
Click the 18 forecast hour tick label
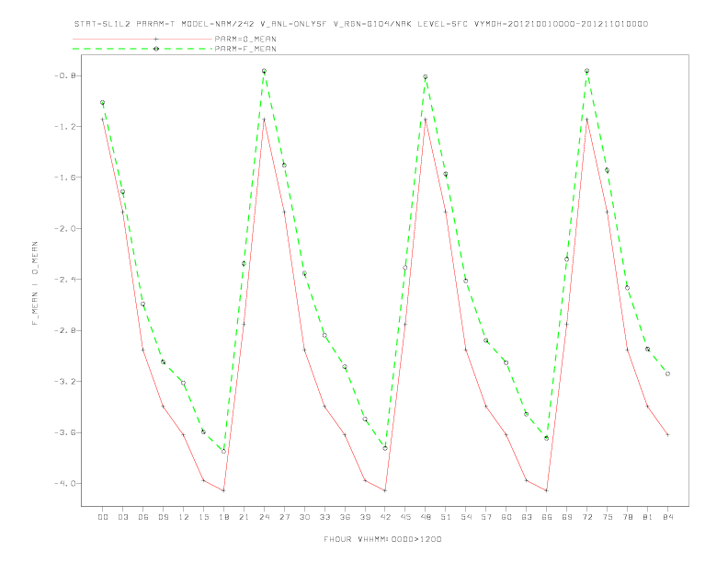tap(223, 517)
